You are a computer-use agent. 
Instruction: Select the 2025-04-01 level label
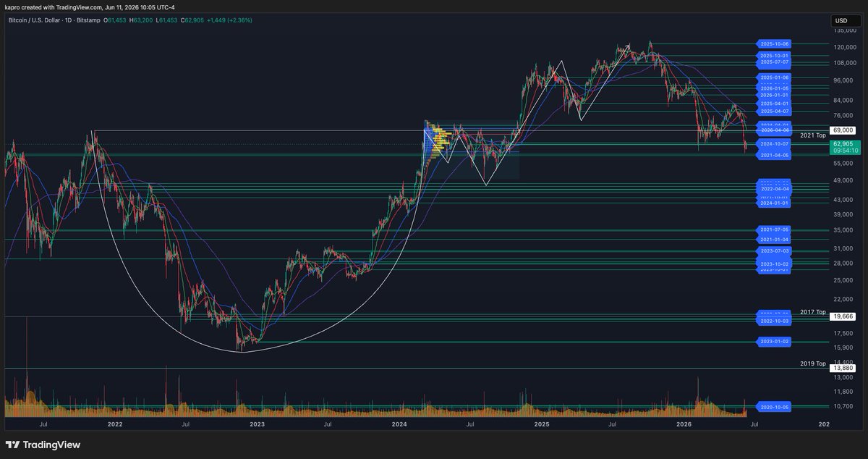(775, 104)
